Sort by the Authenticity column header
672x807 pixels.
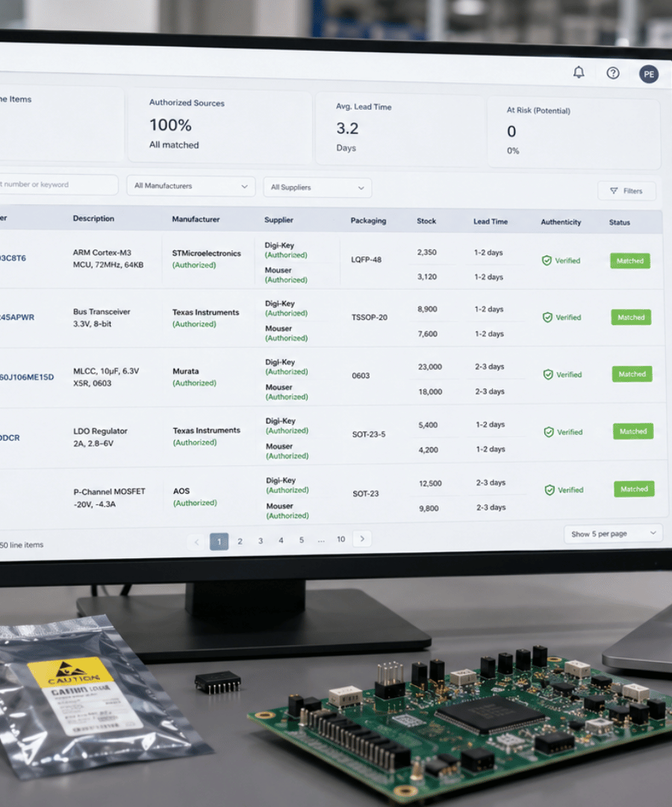(x=561, y=222)
